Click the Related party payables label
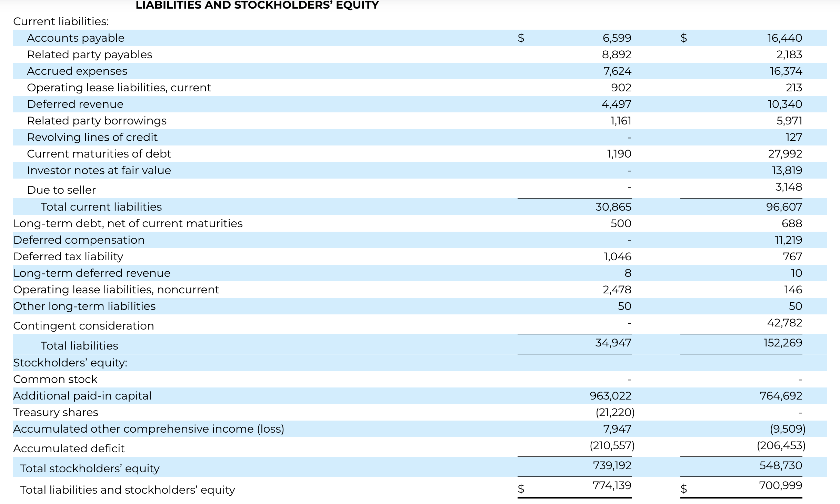This screenshot has width=840, height=504. 89,54
